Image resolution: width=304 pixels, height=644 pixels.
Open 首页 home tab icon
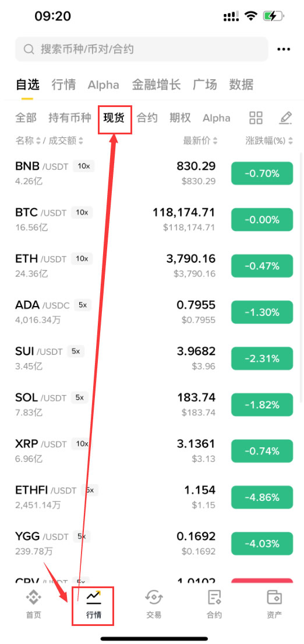coord(33,597)
